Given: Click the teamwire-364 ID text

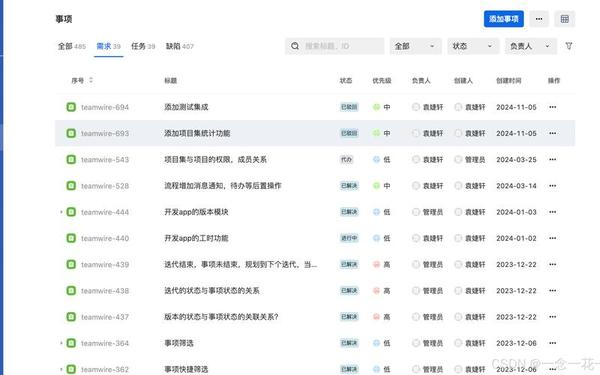Looking at the screenshot, I should [105, 343].
